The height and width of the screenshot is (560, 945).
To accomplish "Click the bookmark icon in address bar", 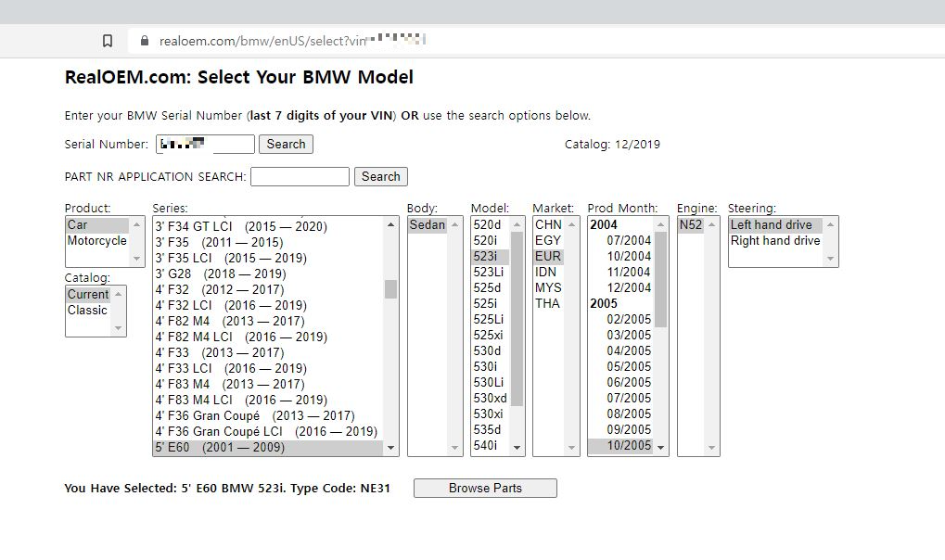I will point(108,41).
